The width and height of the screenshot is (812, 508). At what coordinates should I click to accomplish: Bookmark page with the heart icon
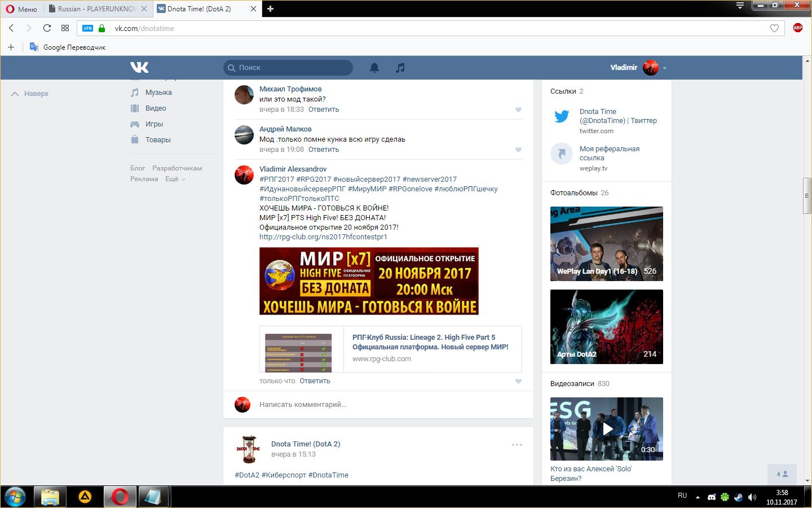[774, 28]
